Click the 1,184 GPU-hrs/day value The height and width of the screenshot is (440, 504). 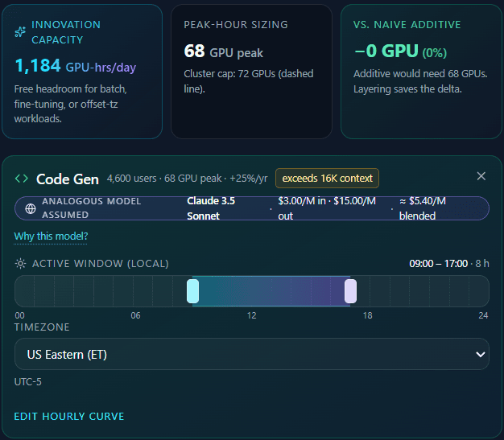75,66
